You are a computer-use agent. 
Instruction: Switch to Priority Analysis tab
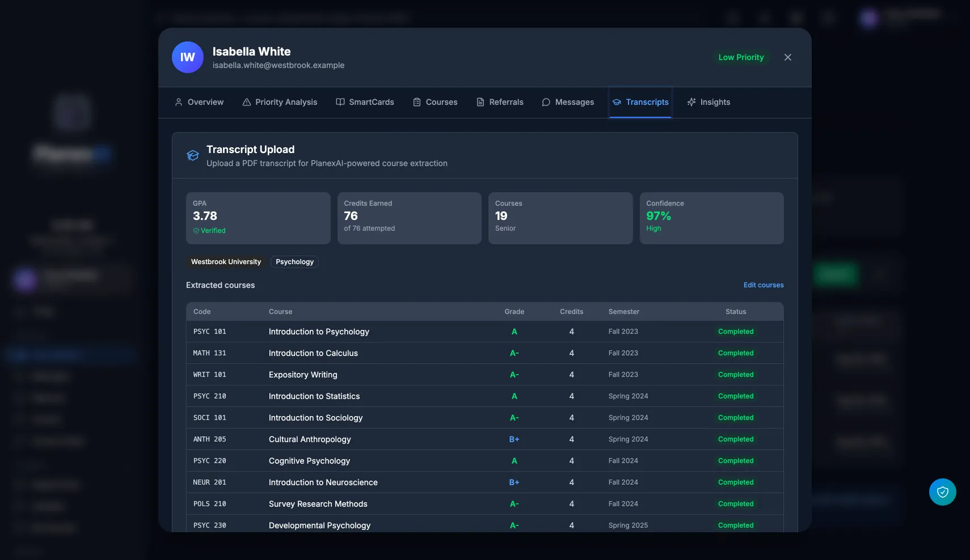280,102
